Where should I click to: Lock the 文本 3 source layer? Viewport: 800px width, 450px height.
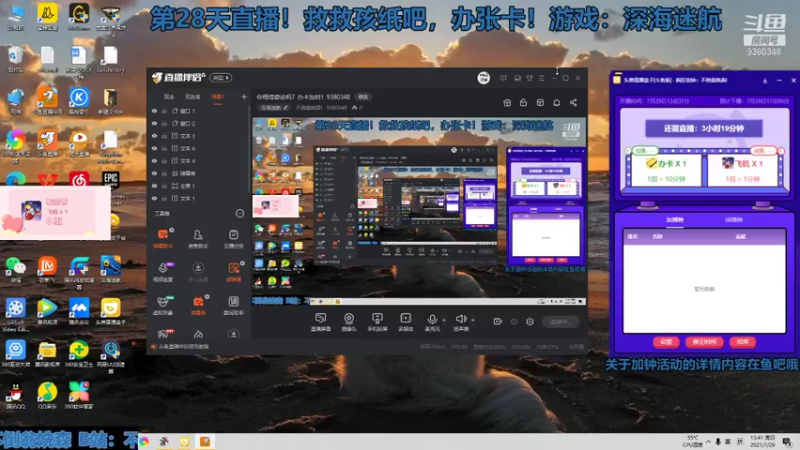164,136
